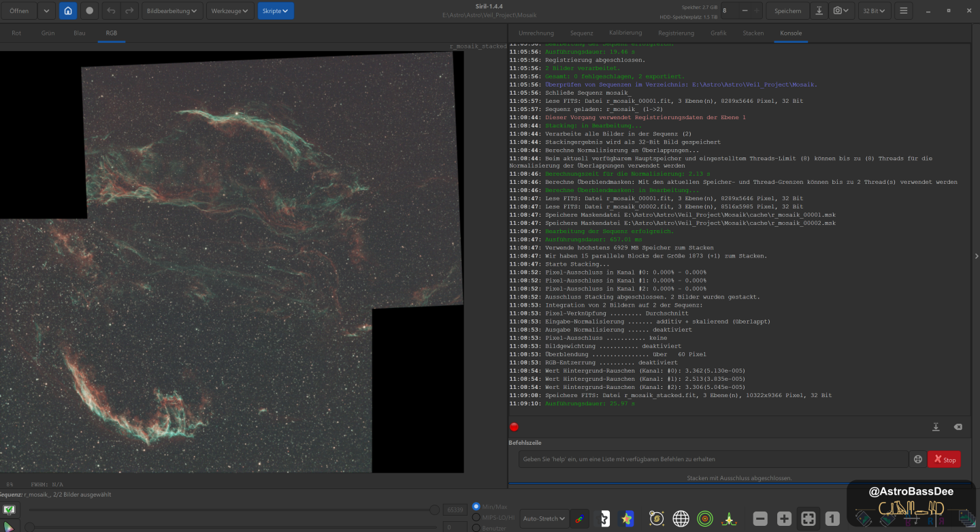Click the snapshot camera icon
The height and width of the screenshot is (532, 980).
842,11
